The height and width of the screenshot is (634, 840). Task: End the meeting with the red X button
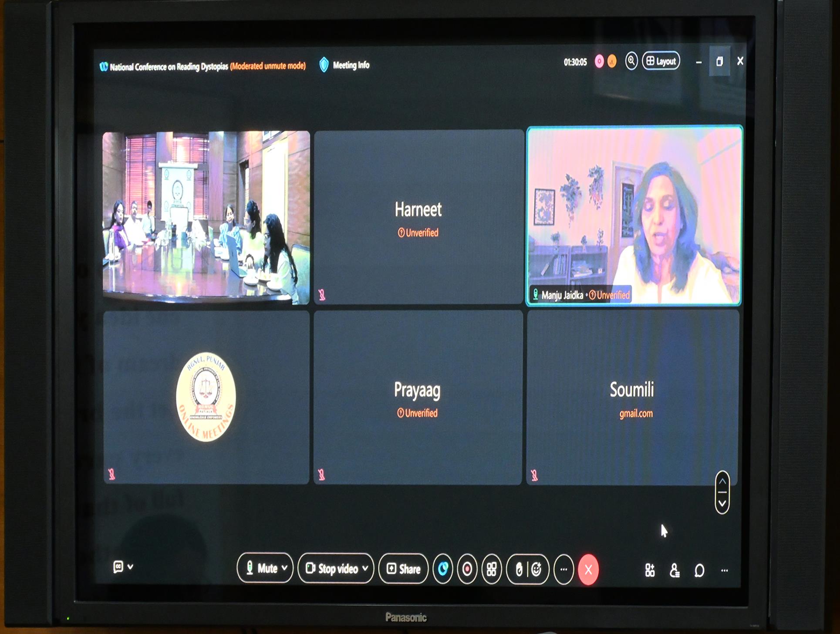pyautogui.click(x=588, y=570)
